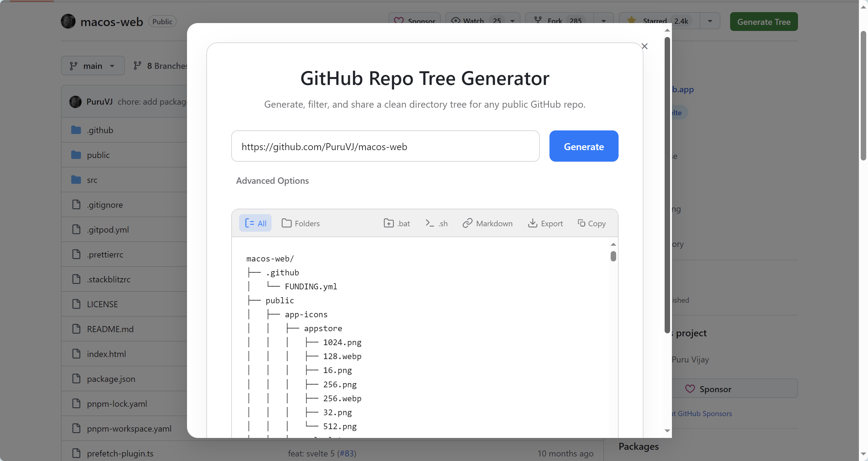Click PuruVJ avatar in commit row
This screenshot has width=868, height=461.
[75, 102]
